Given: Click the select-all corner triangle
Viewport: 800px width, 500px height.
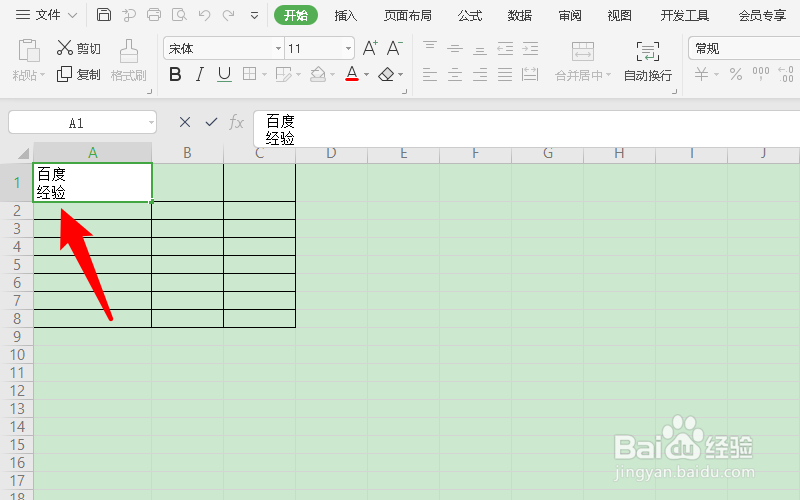Looking at the screenshot, I should (x=23, y=153).
